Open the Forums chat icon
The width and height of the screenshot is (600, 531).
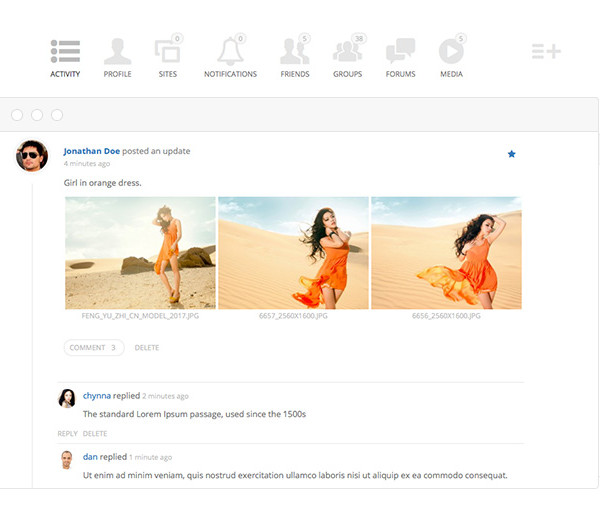[x=400, y=51]
